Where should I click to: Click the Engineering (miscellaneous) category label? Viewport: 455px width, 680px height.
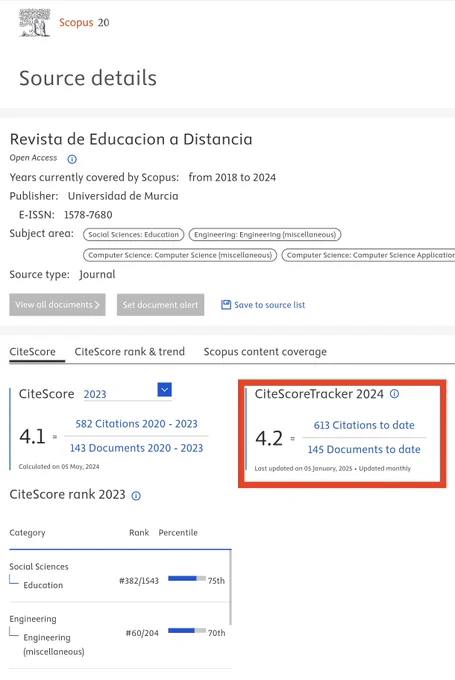pyautogui.click(x=54, y=644)
